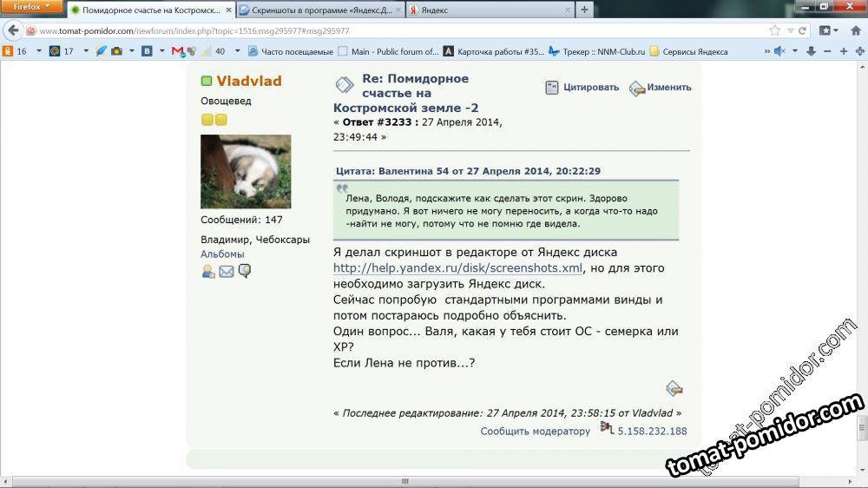
Task: Switch to the Скриншоты в программе Яндекс.Диск tab
Action: click(319, 10)
